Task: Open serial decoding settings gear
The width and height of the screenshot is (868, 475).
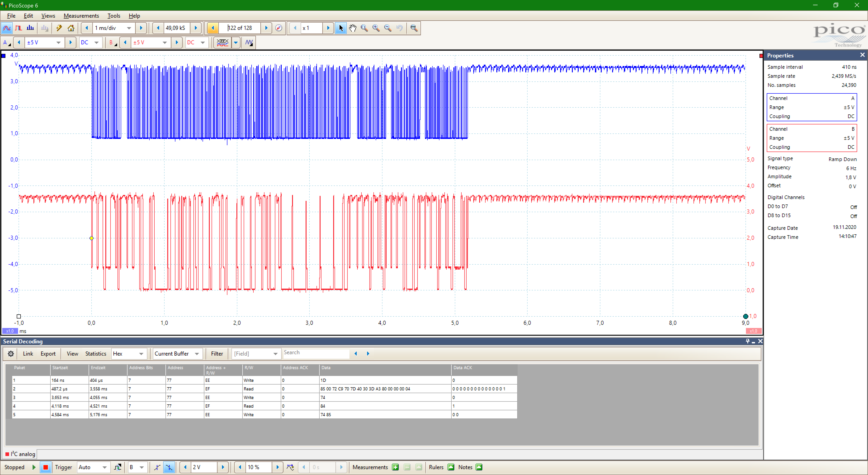Action: tap(11, 354)
